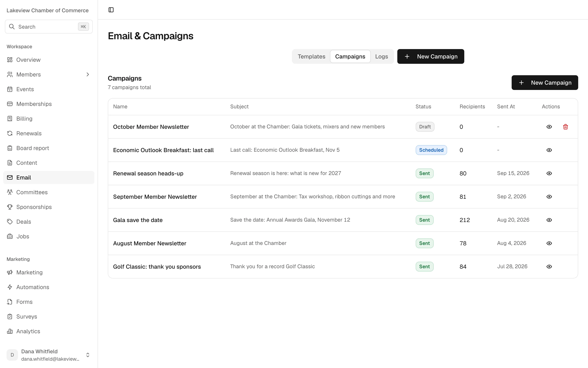
Task: Click the Jobs briefcase icon
Action: click(10, 236)
